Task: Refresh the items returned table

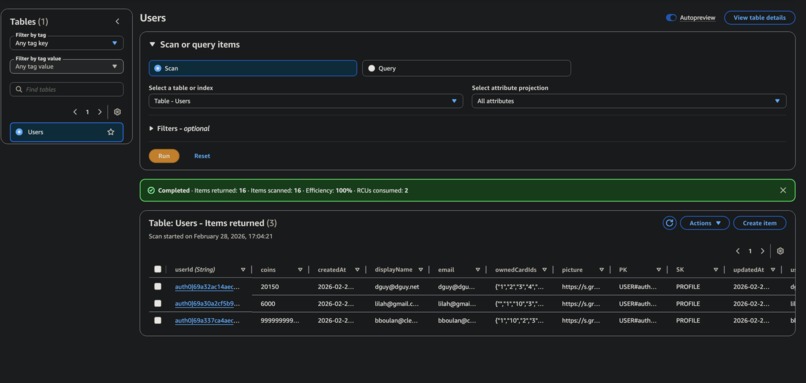Action: tap(669, 223)
